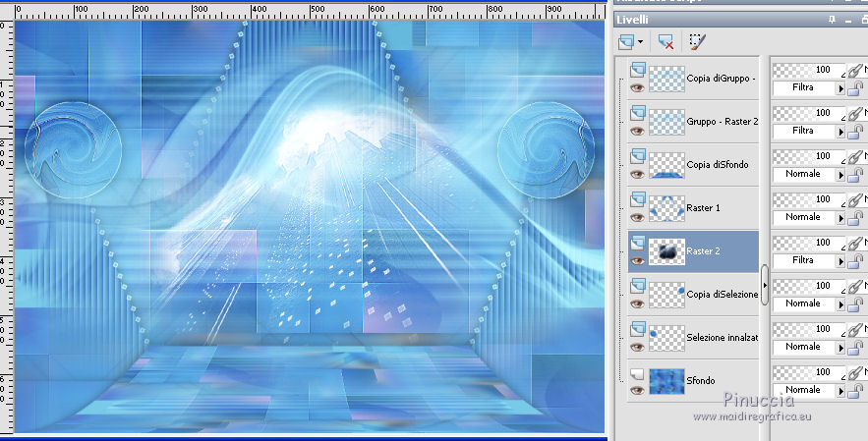Click raster layer type icon of Copia diSelezione
Viewport: 868px width, 441px height.
pos(638,285)
